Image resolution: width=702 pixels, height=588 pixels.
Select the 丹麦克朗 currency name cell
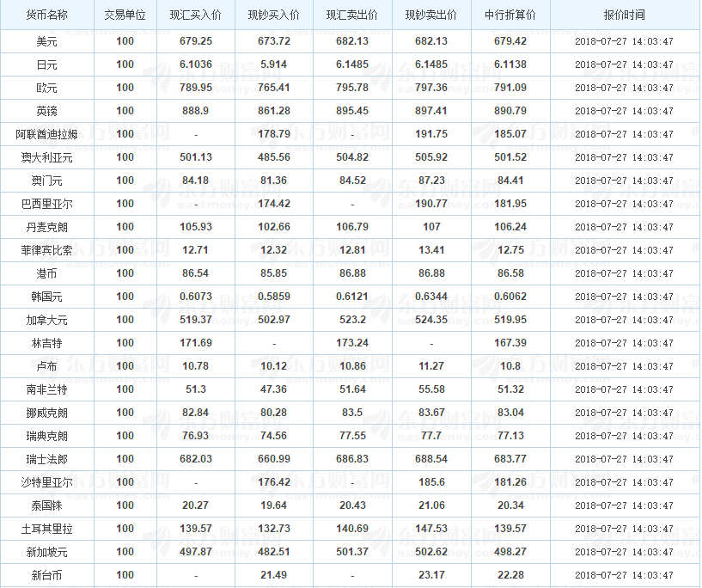(47, 228)
